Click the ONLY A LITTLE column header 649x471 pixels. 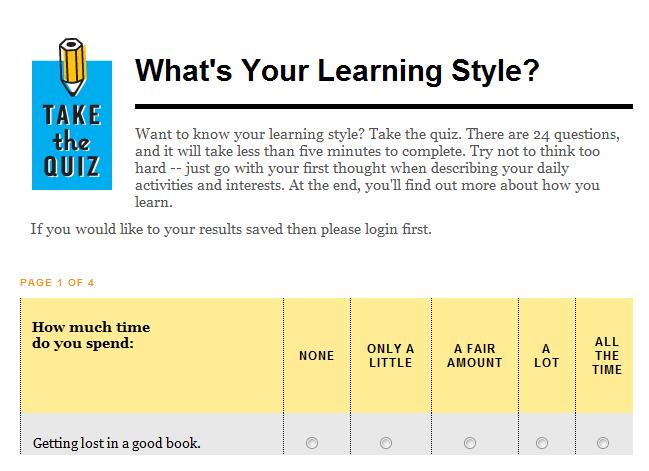click(391, 356)
